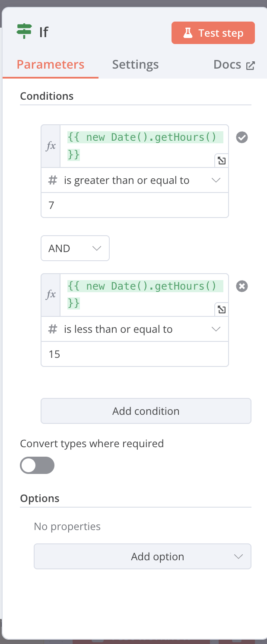Viewport: 267px width, 644px height.
Task: Click the Add condition button
Action: pos(146,411)
